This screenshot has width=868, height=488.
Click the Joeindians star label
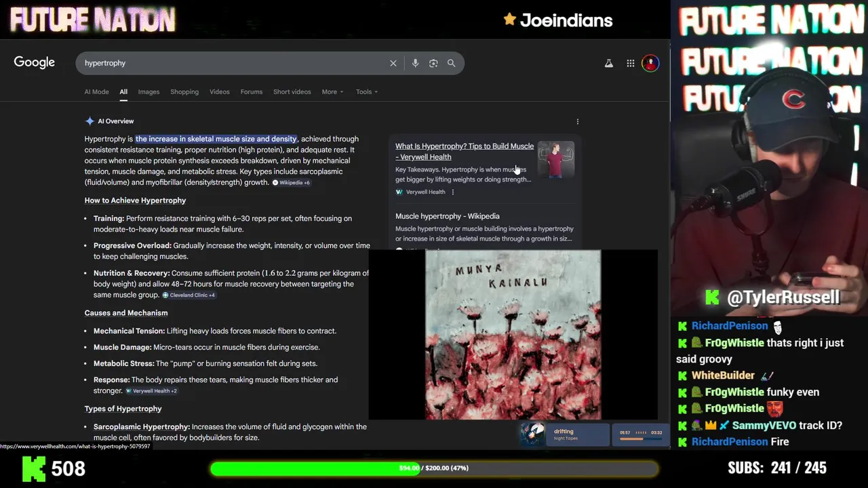coord(558,20)
